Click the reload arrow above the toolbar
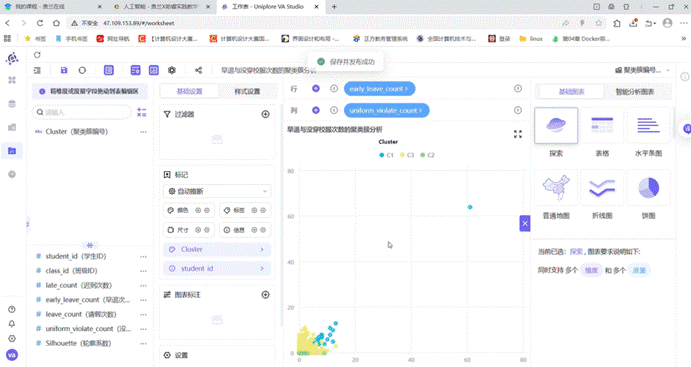 pos(37,55)
